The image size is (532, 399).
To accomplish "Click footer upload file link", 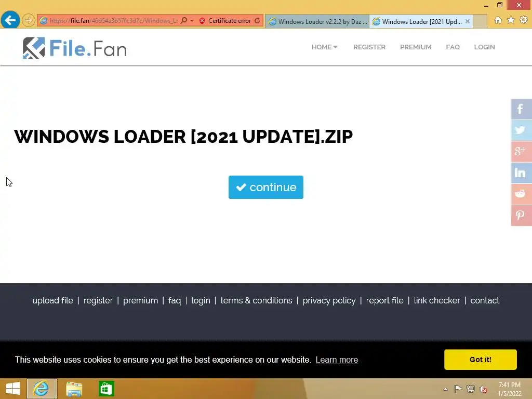I will tap(52, 301).
